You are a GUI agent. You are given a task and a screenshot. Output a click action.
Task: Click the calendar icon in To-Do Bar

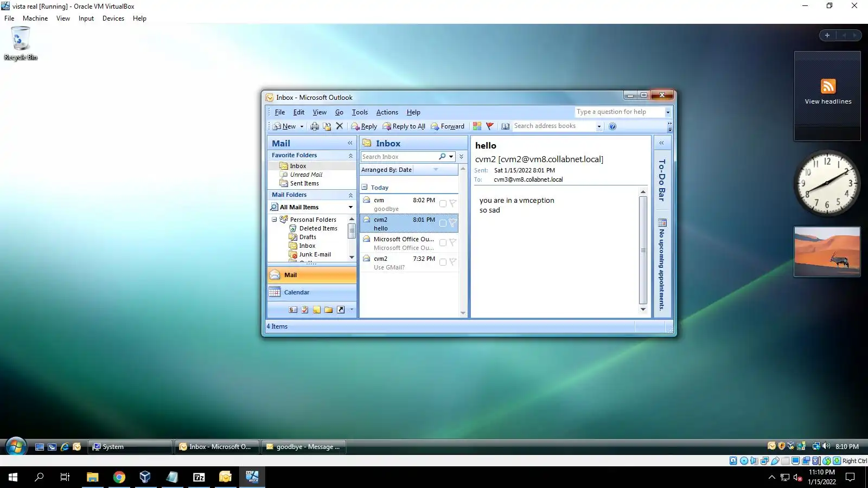click(x=662, y=223)
